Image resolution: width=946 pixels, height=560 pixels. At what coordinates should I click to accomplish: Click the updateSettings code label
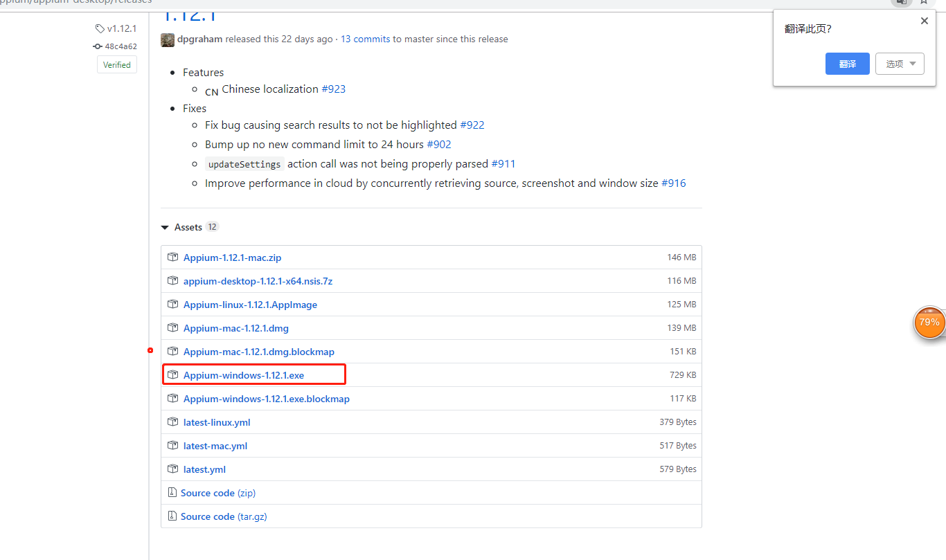pyautogui.click(x=245, y=164)
